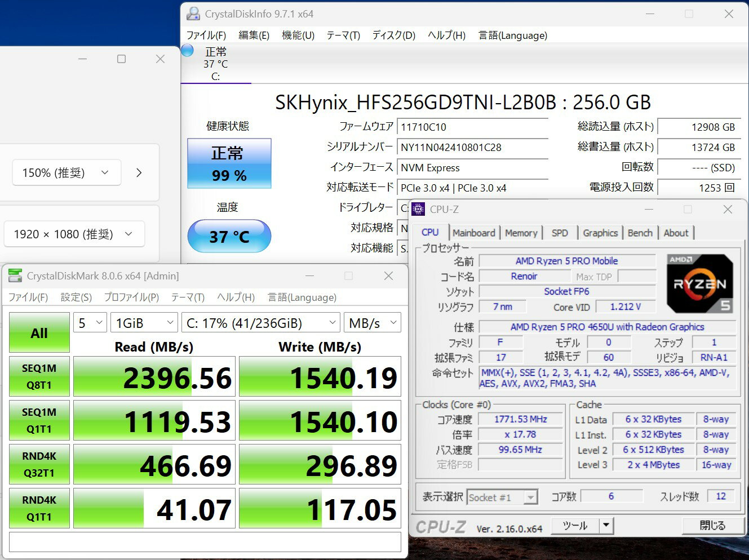Open the test count dropdown showing 5

click(90, 323)
